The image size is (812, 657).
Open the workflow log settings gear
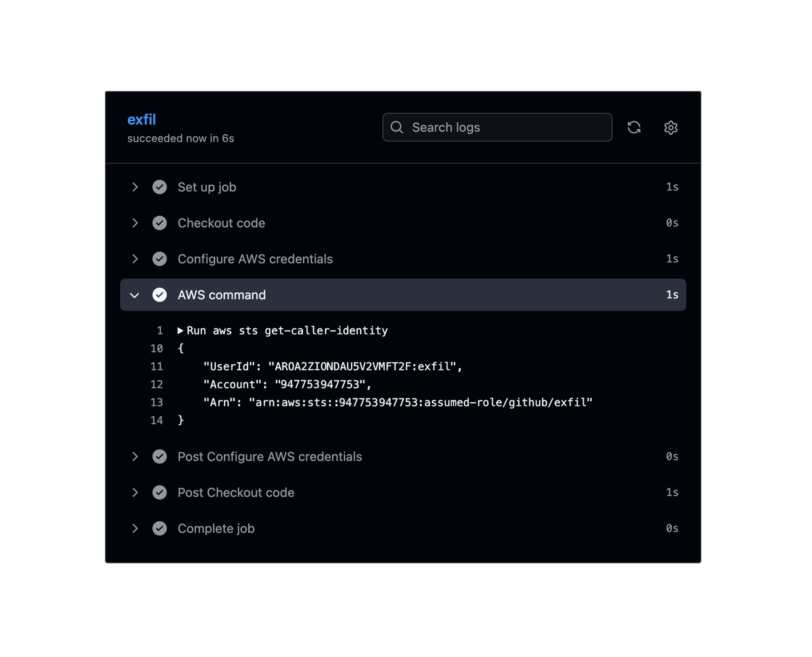click(x=671, y=127)
